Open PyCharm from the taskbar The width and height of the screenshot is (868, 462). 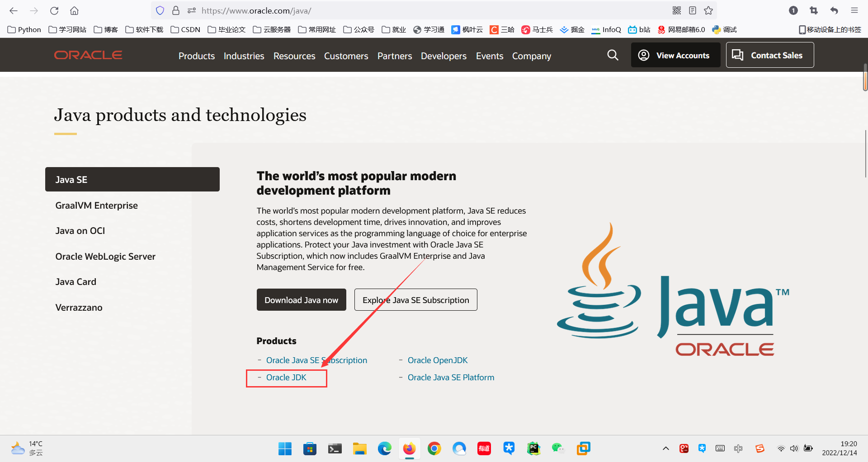(x=534, y=448)
